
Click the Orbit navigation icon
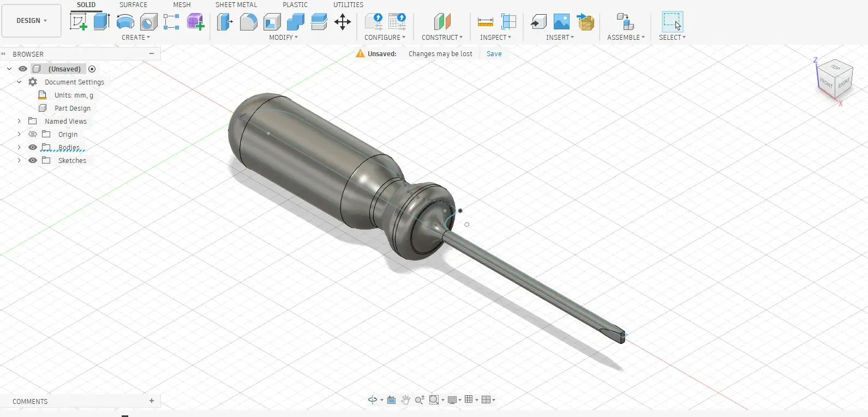tap(373, 400)
